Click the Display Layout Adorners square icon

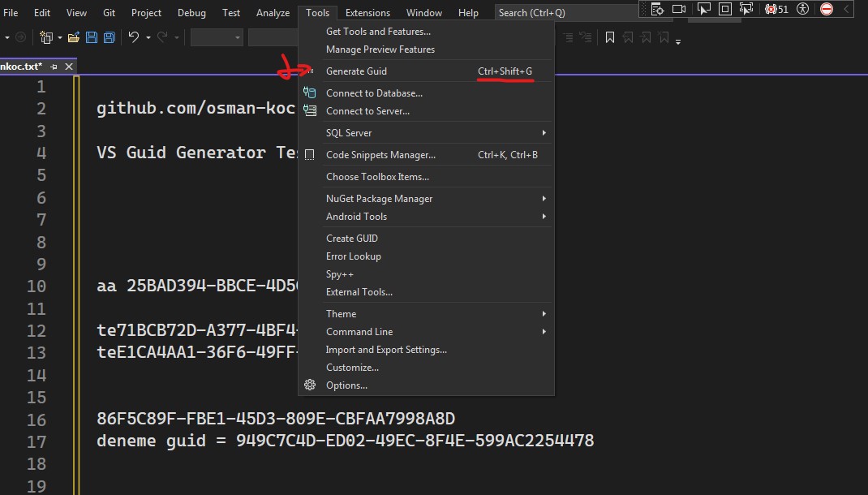(x=725, y=9)
